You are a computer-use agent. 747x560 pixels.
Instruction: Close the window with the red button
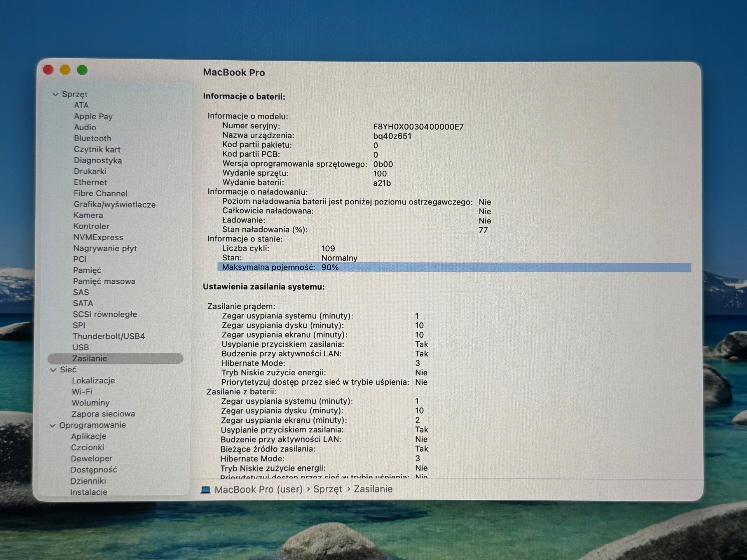point(48,70)
